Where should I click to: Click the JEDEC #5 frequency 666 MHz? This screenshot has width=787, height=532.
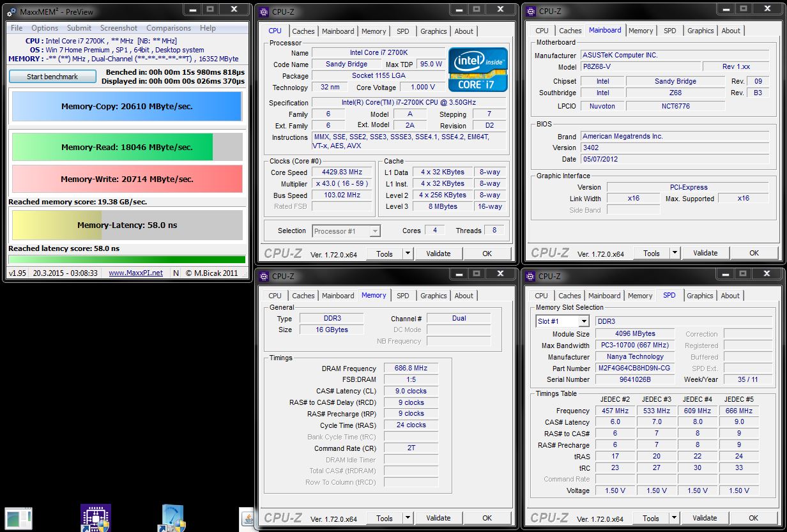coord(738,411)
